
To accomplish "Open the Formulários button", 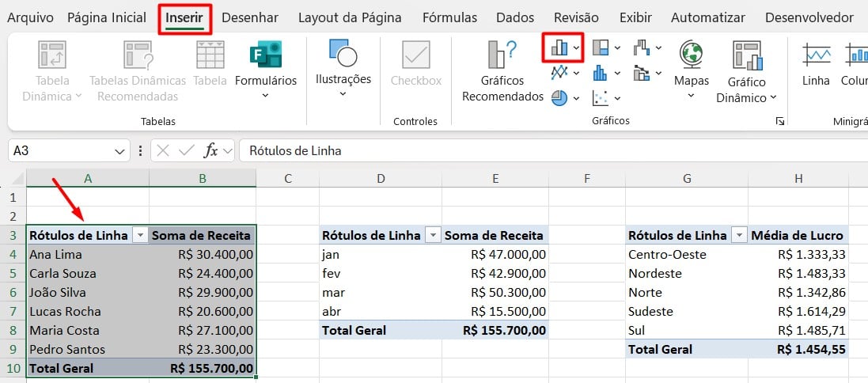I will [x=265, y=71].
